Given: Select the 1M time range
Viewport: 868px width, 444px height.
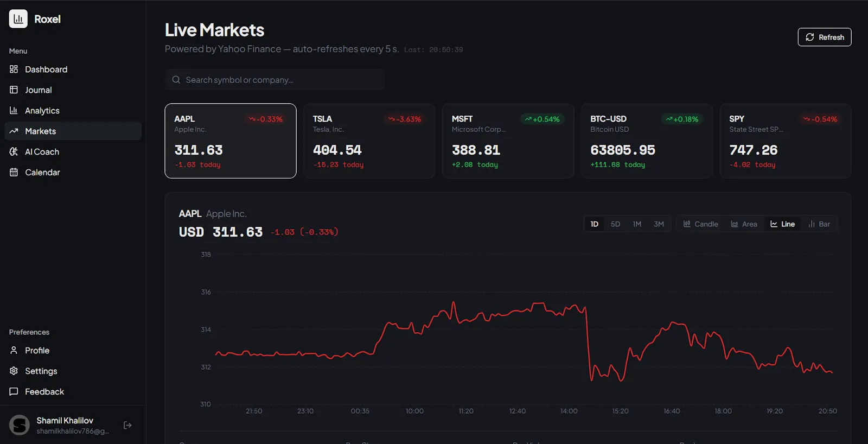Looking at the screenshot, I should pyautogui.click(x=637, y=224).
